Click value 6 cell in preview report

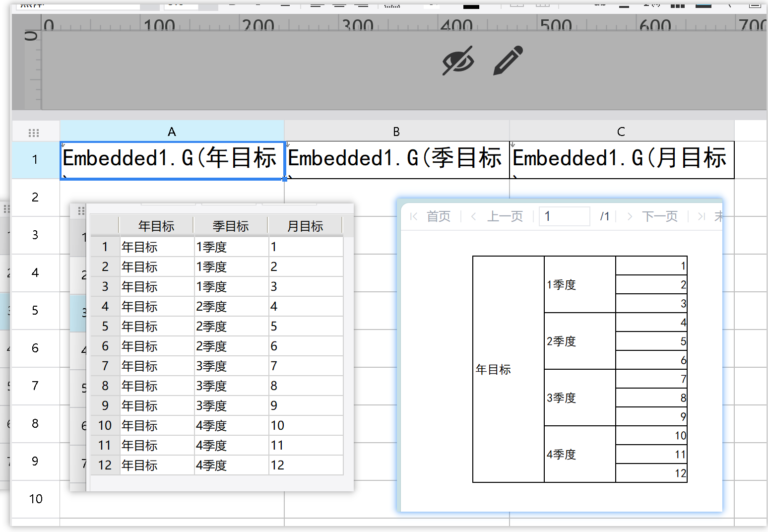point(651,360)
